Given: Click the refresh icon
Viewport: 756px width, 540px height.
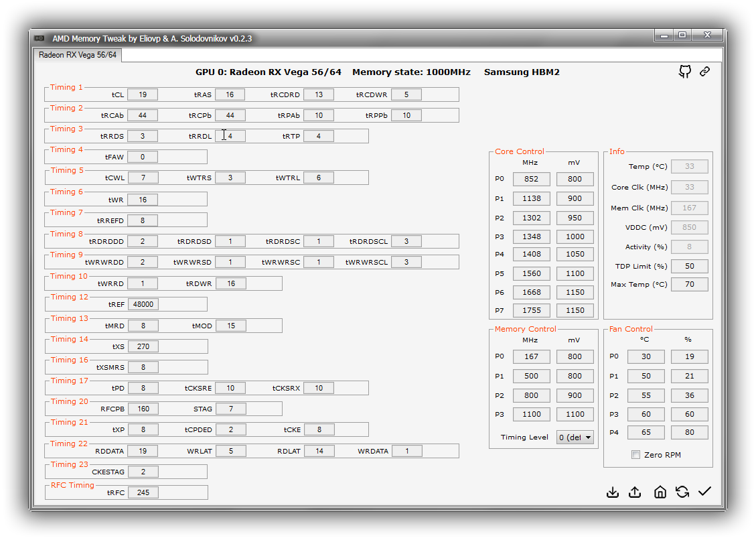Looking at the screenshot, I should 682,492.
